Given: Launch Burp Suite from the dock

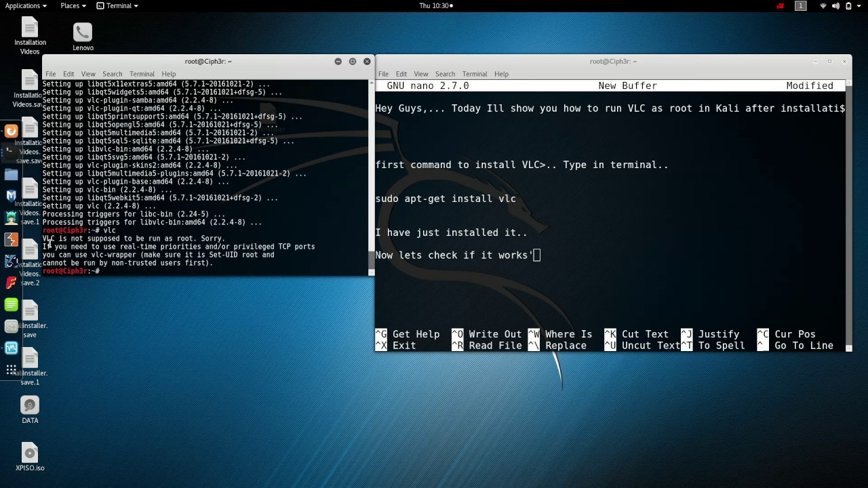Looking at the screenshot, I should (11, 239).
